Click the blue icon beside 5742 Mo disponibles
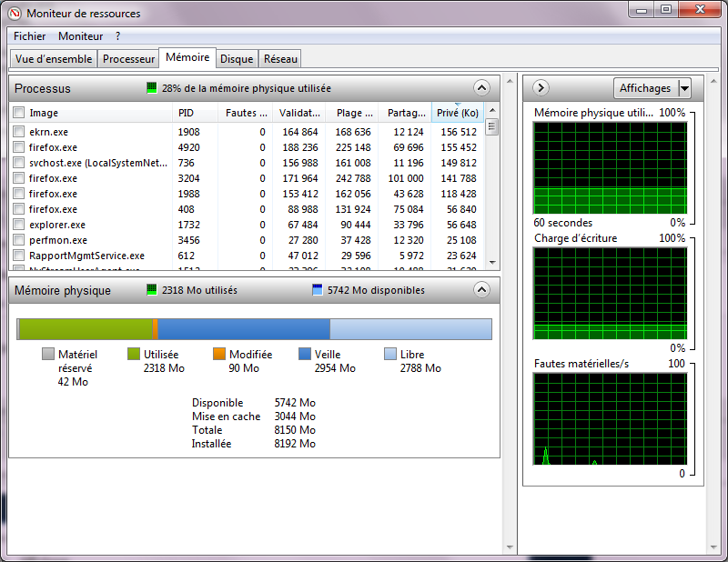 [317, 289]
